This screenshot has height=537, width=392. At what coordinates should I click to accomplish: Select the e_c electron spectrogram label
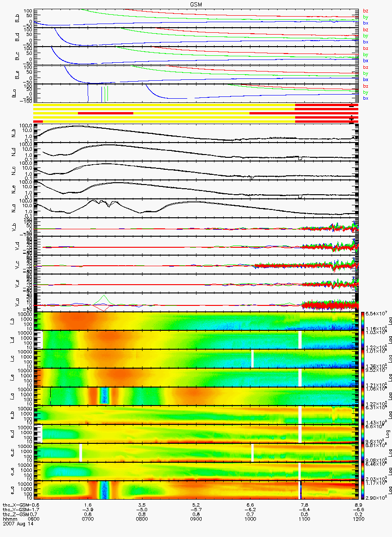12,453
